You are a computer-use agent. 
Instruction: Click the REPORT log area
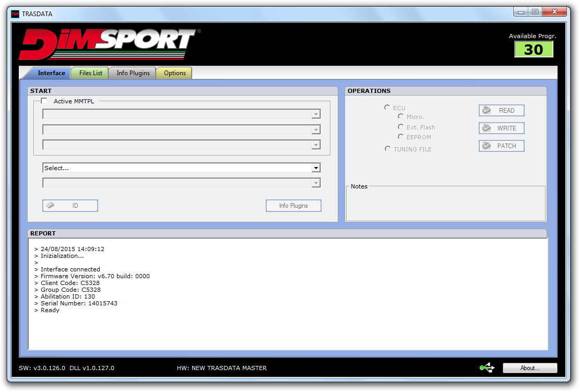click(x=288, y=294)
